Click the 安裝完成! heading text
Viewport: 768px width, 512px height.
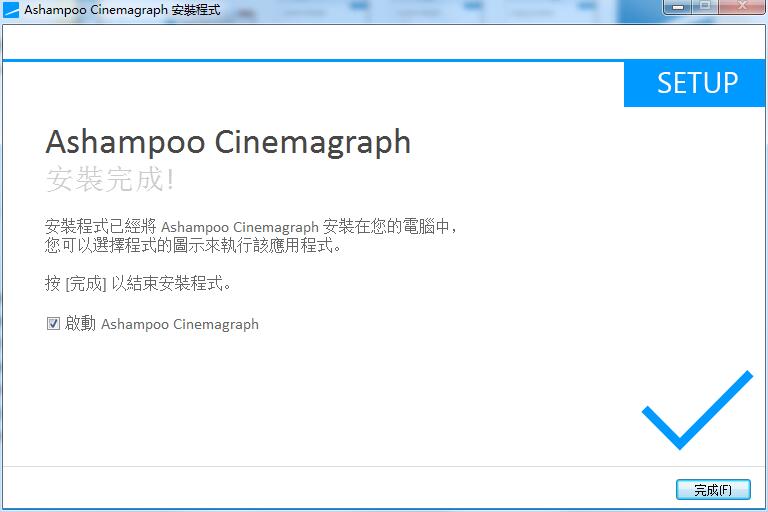pyautogui.click(x=110, y=179)
